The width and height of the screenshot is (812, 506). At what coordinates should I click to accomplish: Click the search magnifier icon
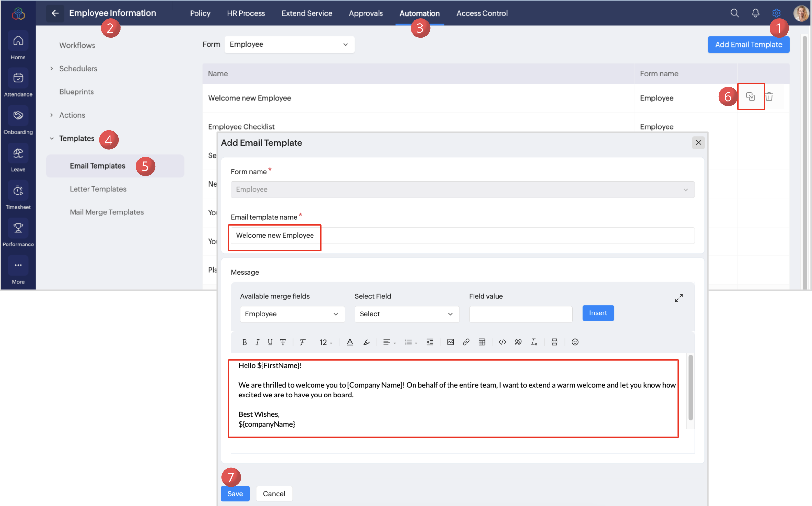click(735, 13)
